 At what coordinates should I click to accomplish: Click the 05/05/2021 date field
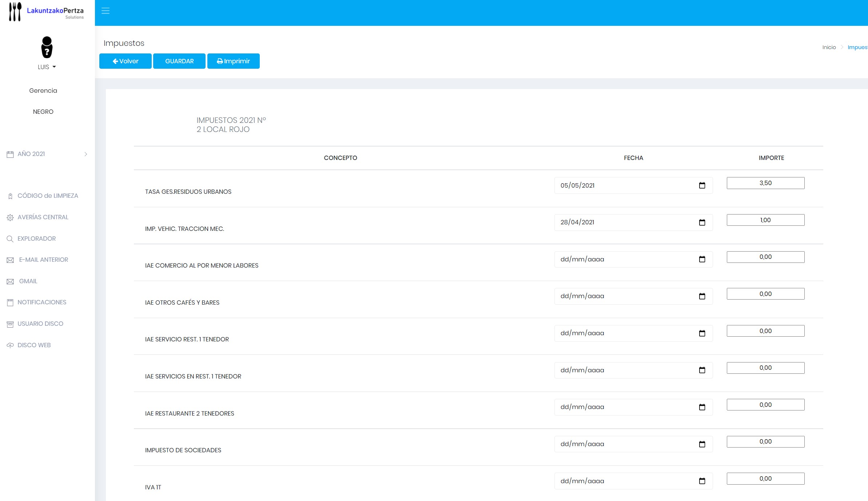[633, 185]
